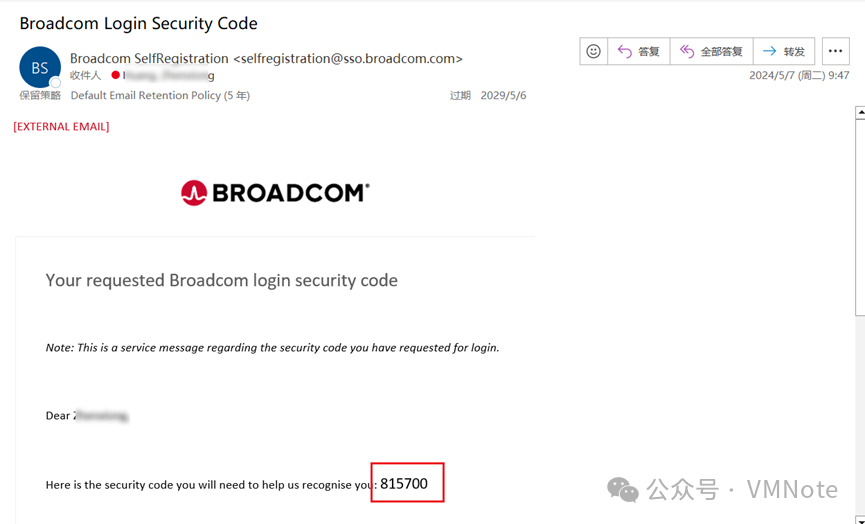Click the avatar's presence status indicator
The height and width of the screenshot is (524, 865).
[56, 83]
